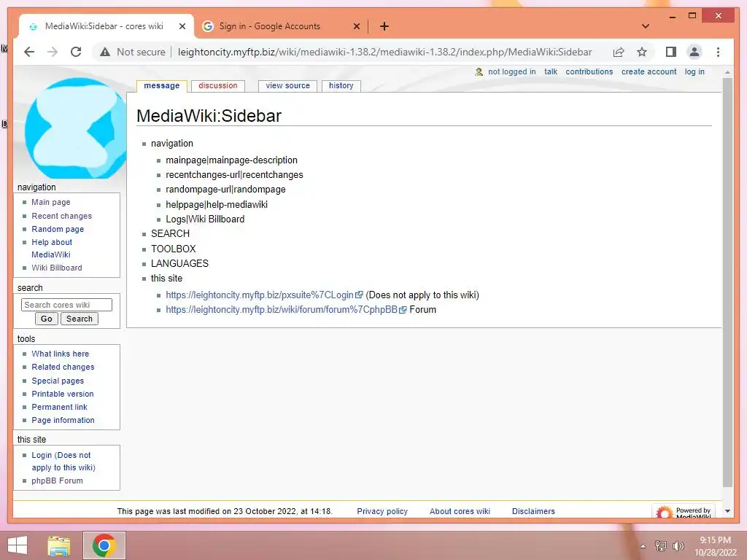Click the volume speaker tray icon

(x=678, y=545)
